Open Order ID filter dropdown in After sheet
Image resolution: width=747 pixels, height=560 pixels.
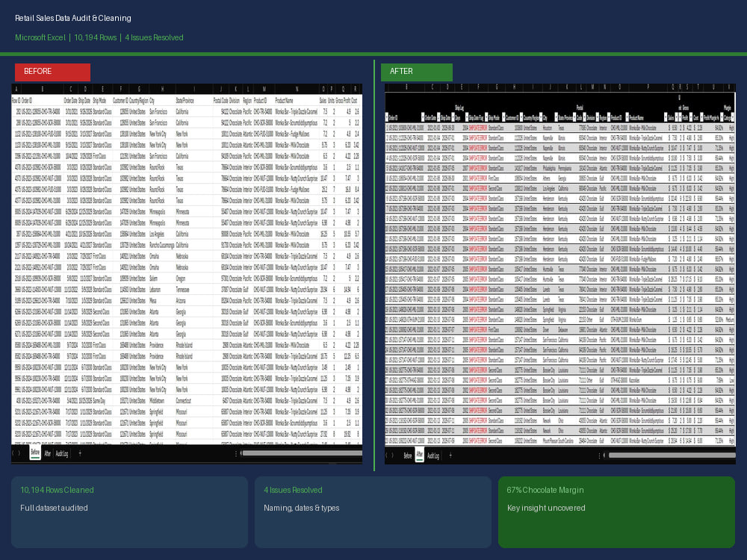pyautogui.click(x=423, y=117)
